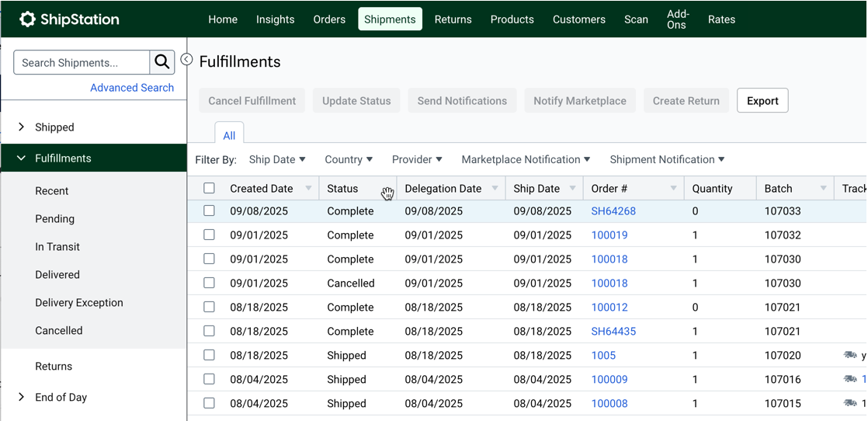
Task: Check the box for order 100012
Action: (209, 306)
